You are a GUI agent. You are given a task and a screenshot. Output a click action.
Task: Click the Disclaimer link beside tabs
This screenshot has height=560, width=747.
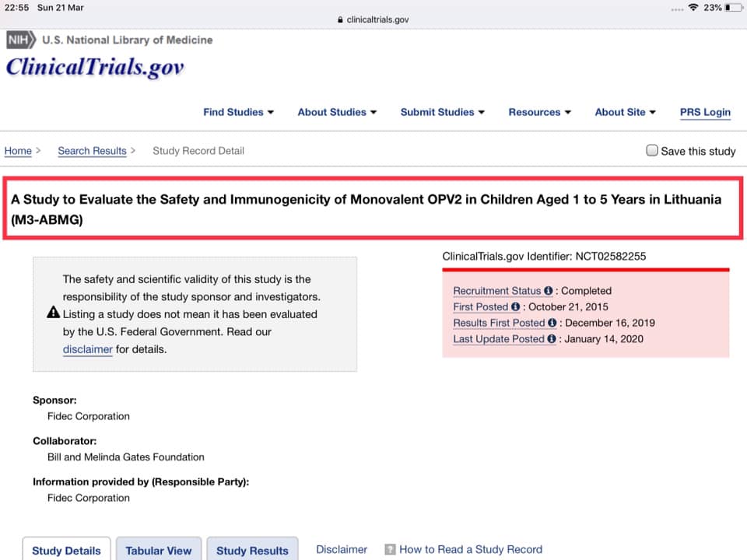coord(342,550)
